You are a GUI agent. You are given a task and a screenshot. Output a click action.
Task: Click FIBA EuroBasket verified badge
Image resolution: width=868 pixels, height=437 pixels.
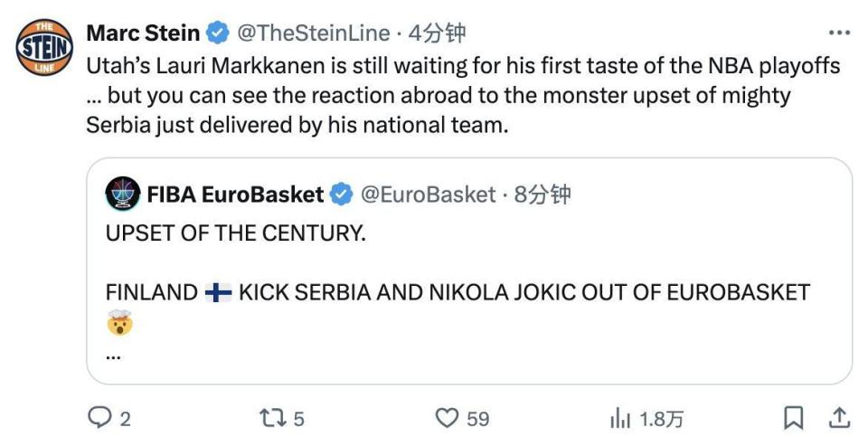tap(341, 195)
